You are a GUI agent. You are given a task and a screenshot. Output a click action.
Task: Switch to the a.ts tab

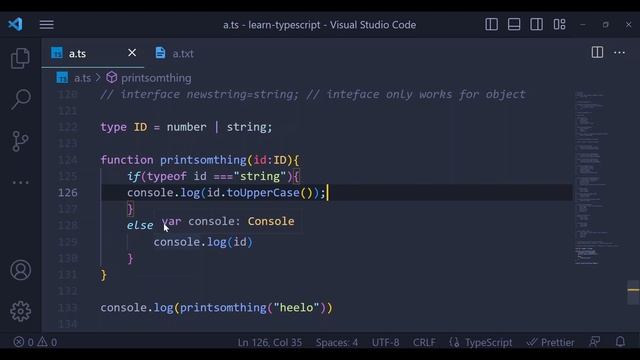click(x=78, y=53)
